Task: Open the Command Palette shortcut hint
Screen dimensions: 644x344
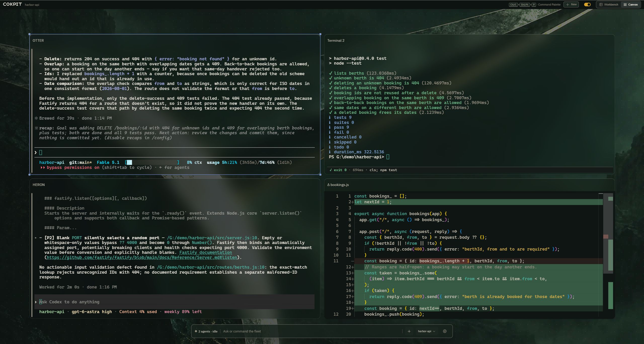Action: pos(535,5)
